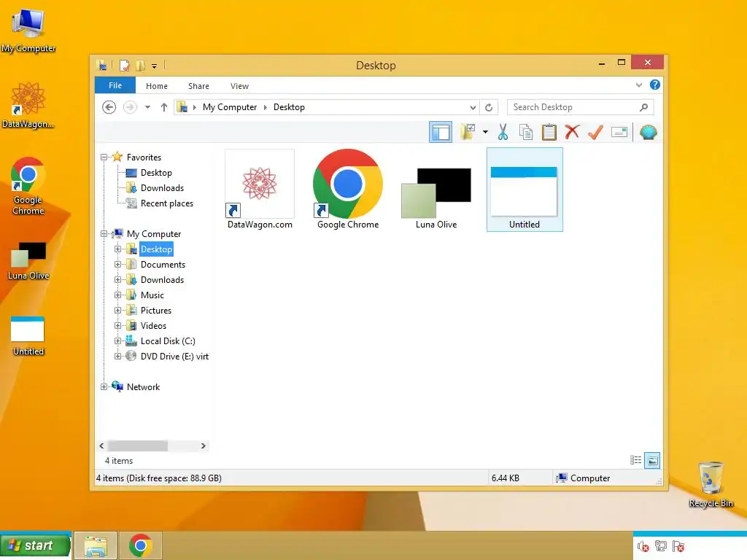Select Videos in the navigation tree
The width and height of the screenshot is (747, 560).
(153, 326)
